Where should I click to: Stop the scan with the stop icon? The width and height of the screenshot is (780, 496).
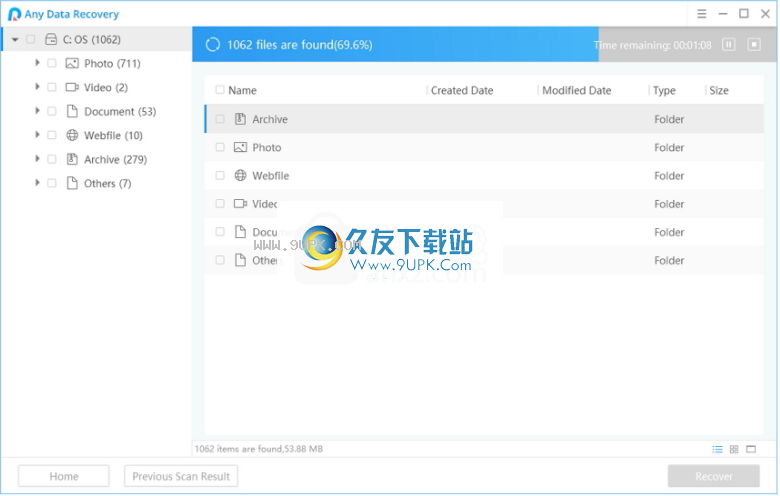pyautogui.click(x=754, y=45)
